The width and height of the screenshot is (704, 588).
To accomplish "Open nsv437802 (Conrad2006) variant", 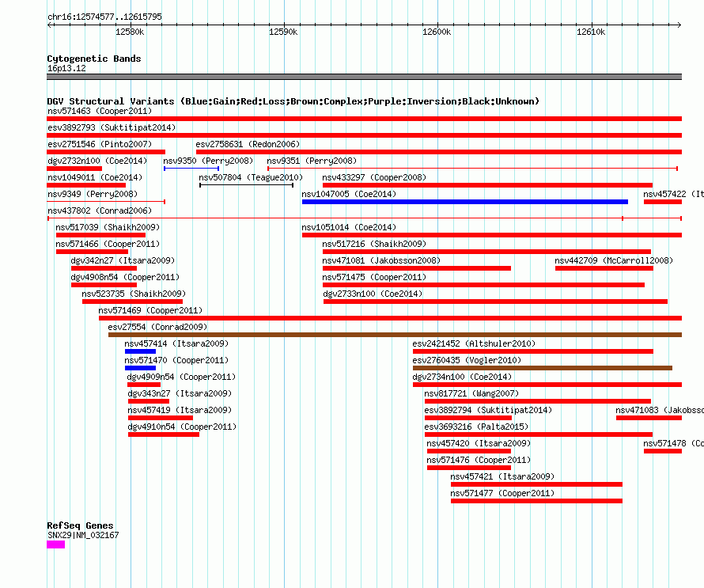I will [x=100, y=211].
